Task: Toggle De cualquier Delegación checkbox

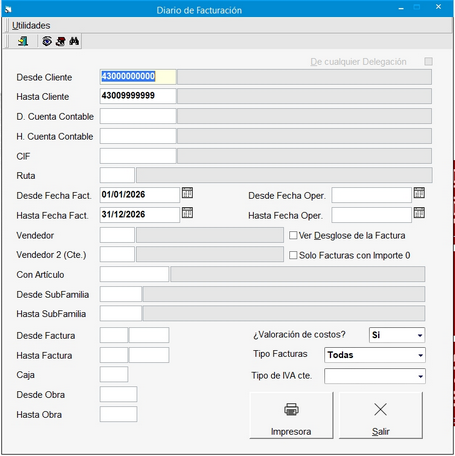Action: [429, 62]
